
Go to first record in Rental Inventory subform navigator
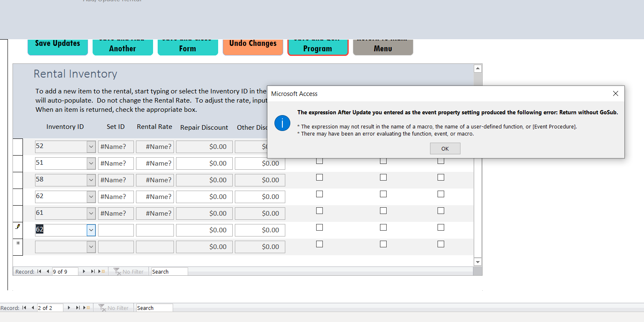point(39,272)
